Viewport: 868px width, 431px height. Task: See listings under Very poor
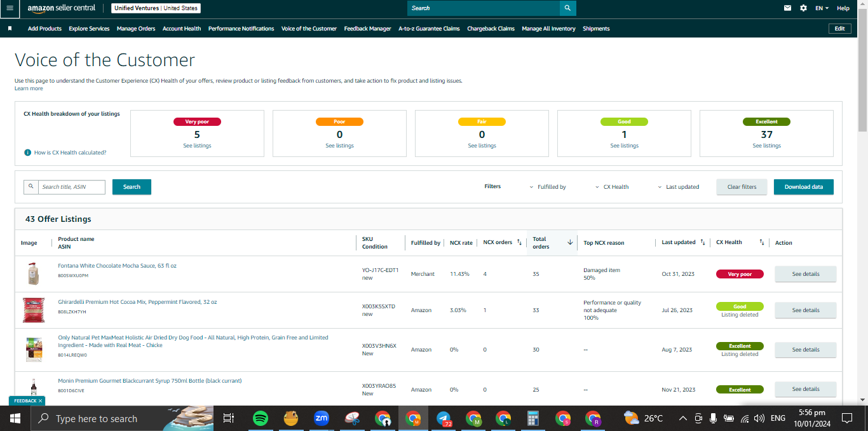197,146
